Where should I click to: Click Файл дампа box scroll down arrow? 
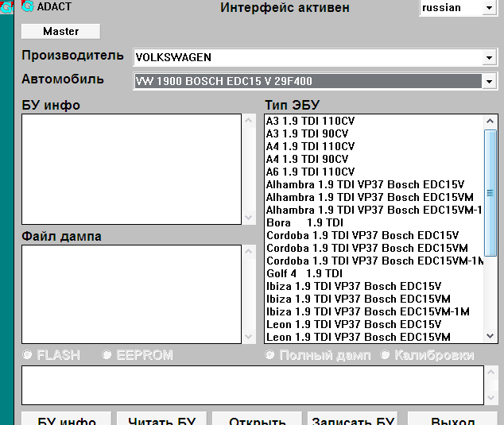pyautogui.click(x=249, y=337)
